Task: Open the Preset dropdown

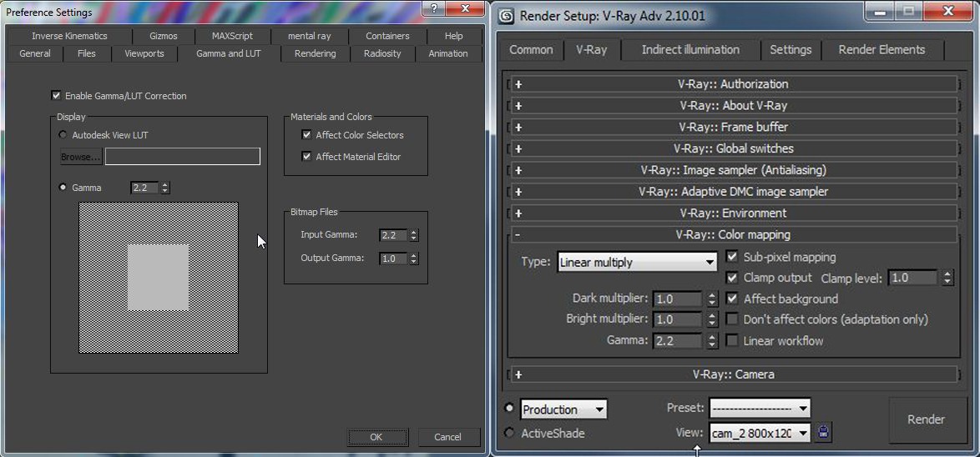Action: click(760, 409)
